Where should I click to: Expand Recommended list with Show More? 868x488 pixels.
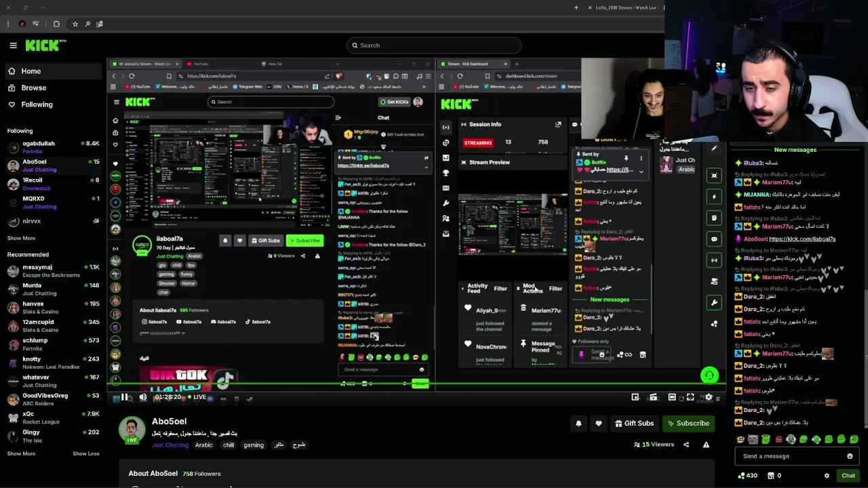[21, 453]
